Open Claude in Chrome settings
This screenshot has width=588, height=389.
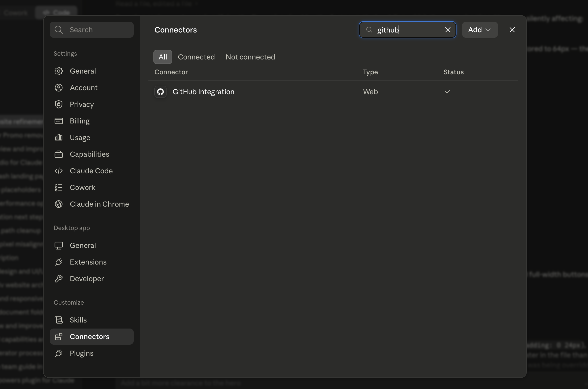(92, 204)
